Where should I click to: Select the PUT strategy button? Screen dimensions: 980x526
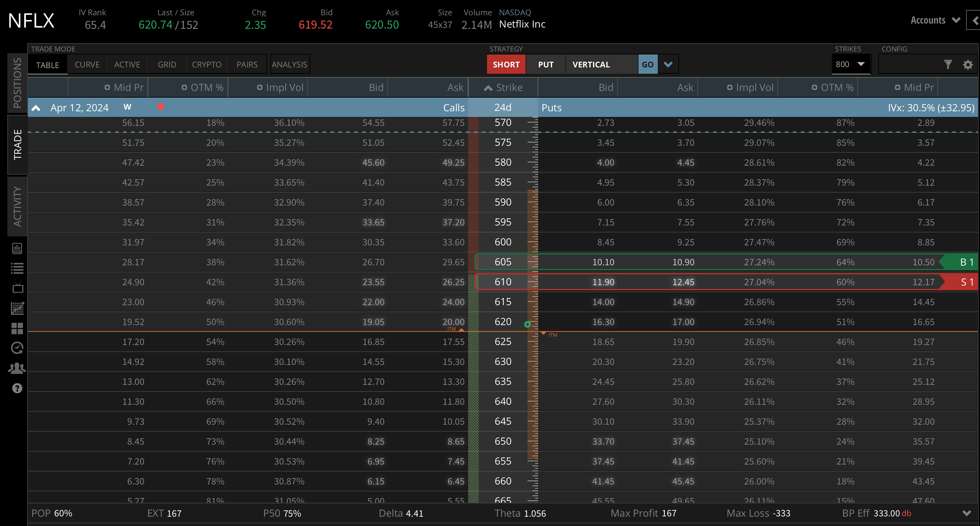click(x=546, y=64)
